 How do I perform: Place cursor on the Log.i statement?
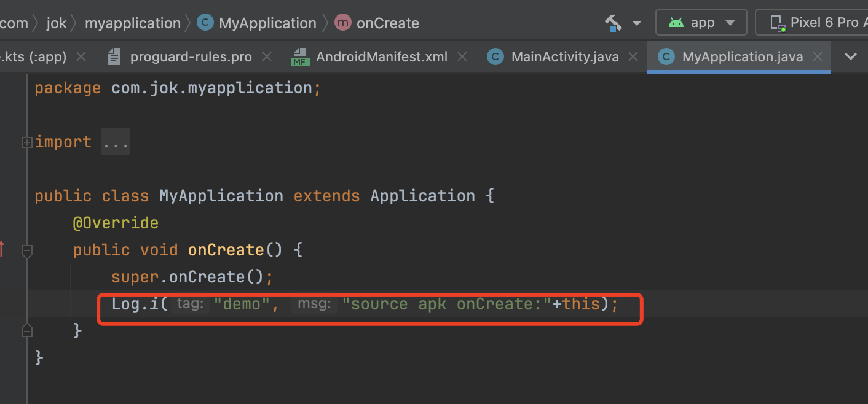click(x=135, y=304)
